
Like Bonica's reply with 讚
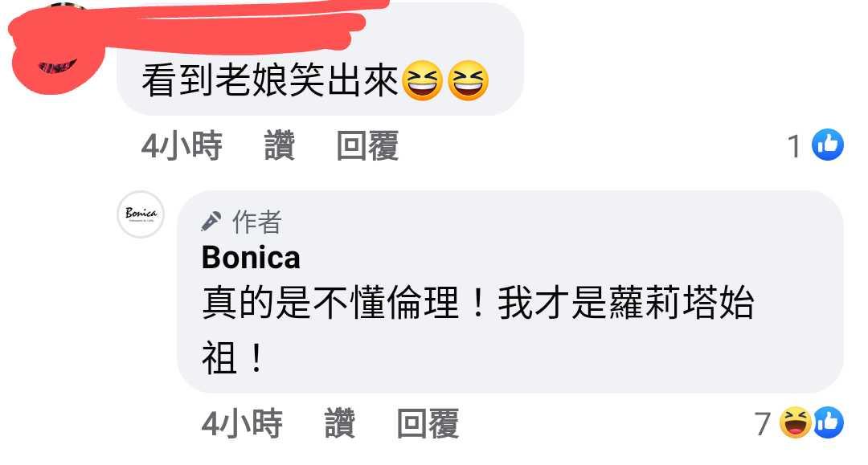pos(340,424)
